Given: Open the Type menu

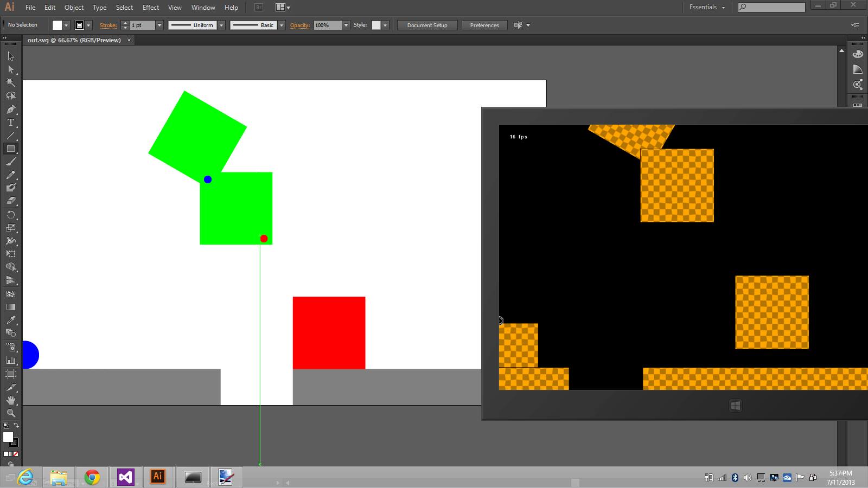Looking at the screenshot, I should click(99, 8).
